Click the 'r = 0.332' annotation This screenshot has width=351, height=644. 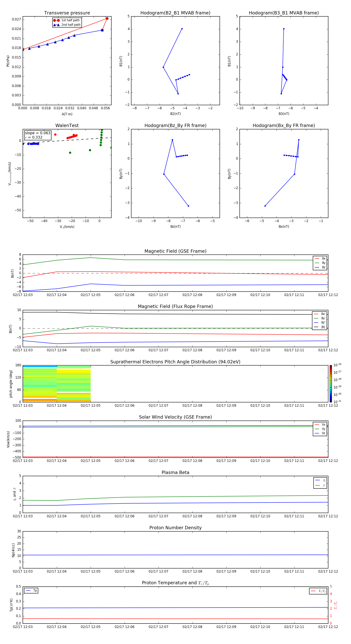click(34, 137)
